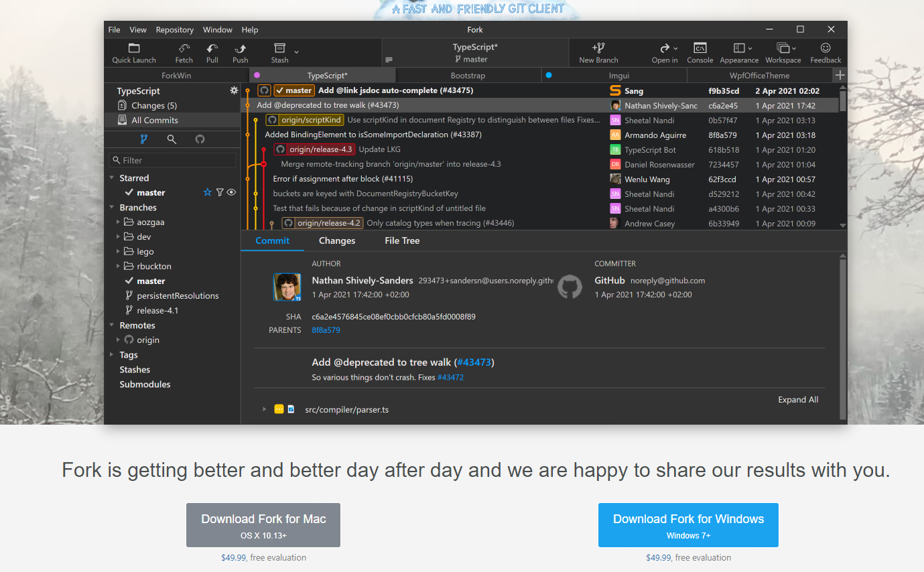Expand the rbuckton branch folder
The image size is (924, 572).
pyautogui.click(x=119, y=266)
